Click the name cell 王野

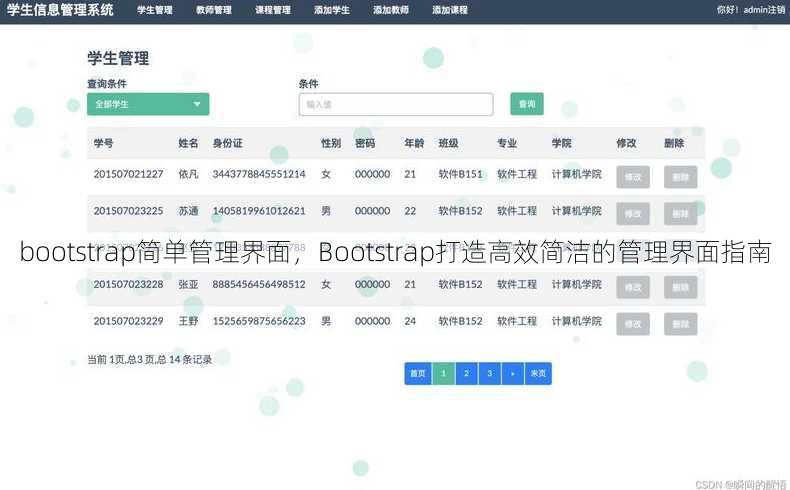pos(188,321)
